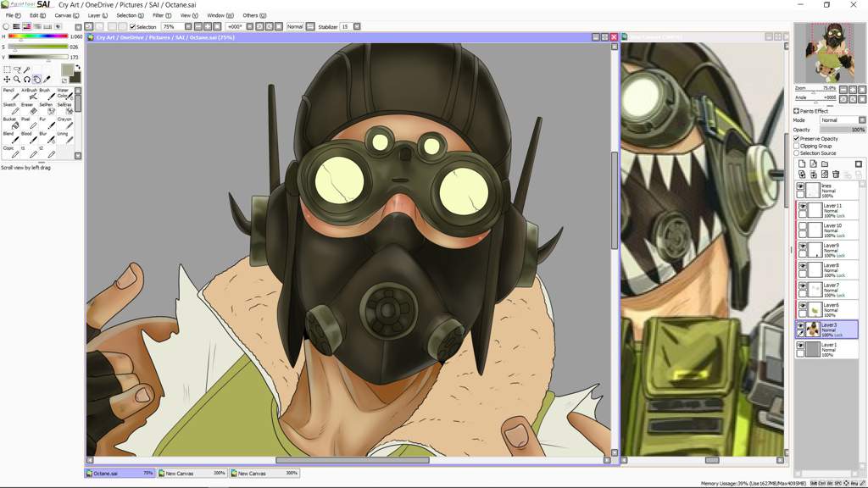This screenshot has width=868, height=488.
Task: Choose the Pixel brush
Action: pyautogui.click(x=29, y=123)
